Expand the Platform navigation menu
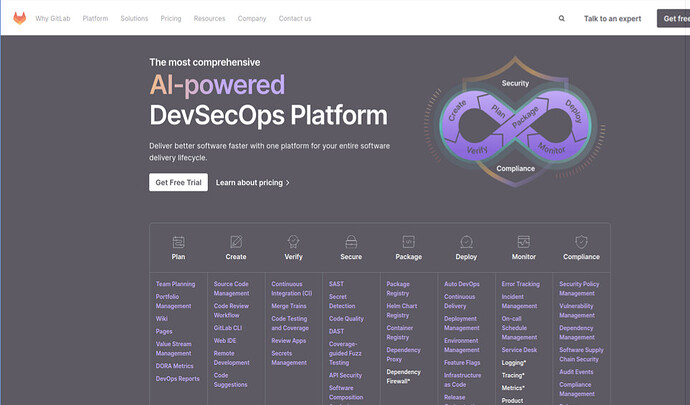Viewport: 690px width, 405px height. point(95,18)
